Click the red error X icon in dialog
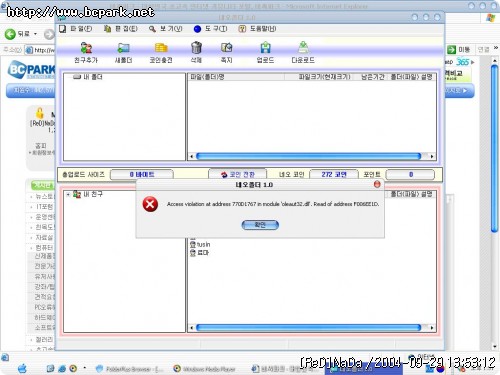This screenshot has height=375, width=500. click(150, 204)
